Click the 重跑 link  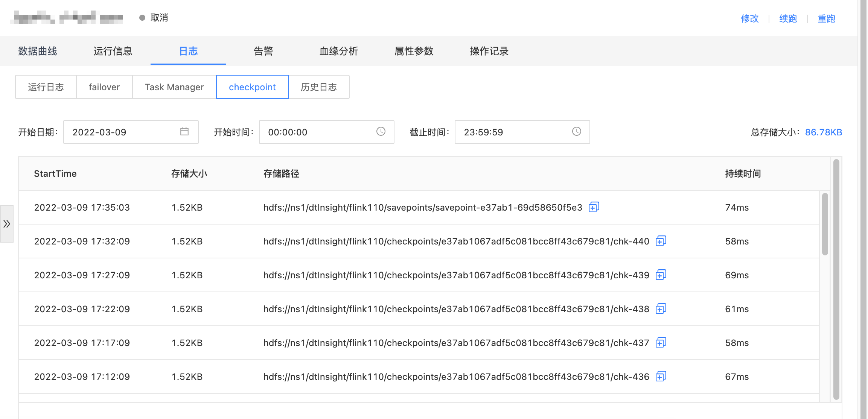827,18
